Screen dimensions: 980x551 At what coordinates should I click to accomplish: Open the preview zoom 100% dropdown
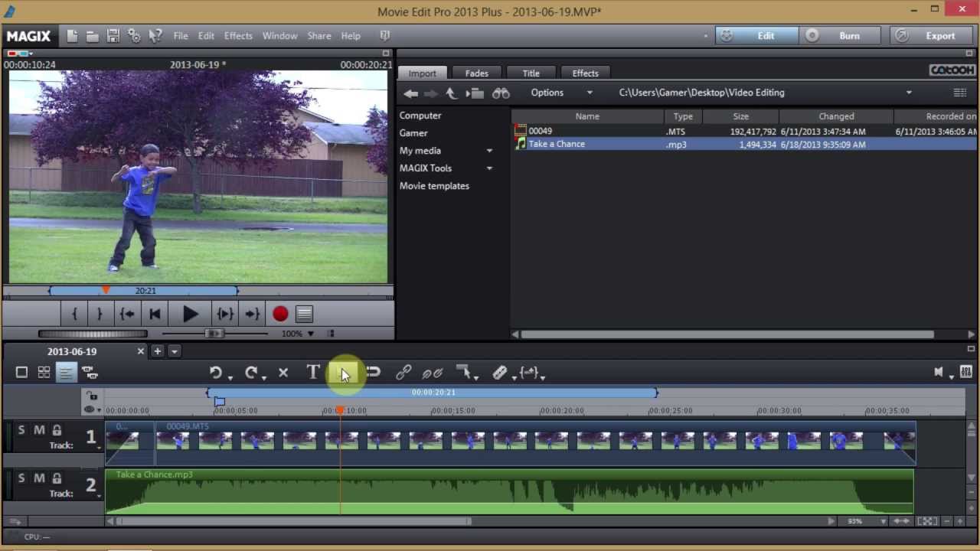click(x=310, y=334)
